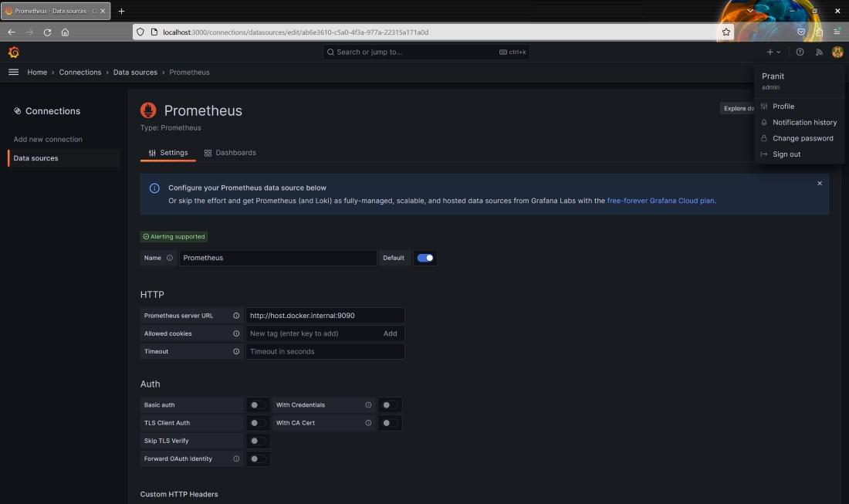Open Notification history menu item
The image size is (849, 504).
click(x=799, y=123)
